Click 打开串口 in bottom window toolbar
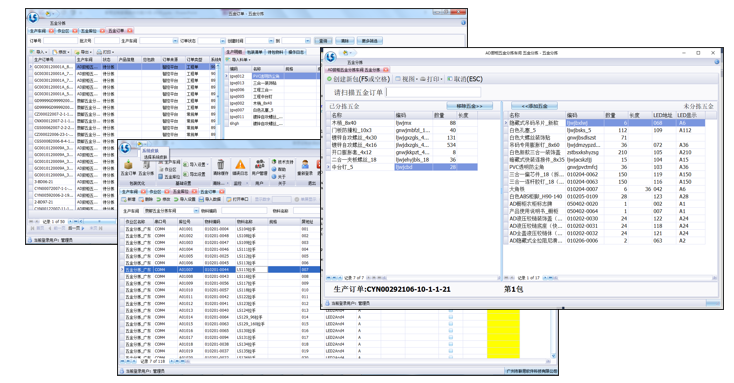Viewport: 734px width, 383px height. tap(237, 199)
